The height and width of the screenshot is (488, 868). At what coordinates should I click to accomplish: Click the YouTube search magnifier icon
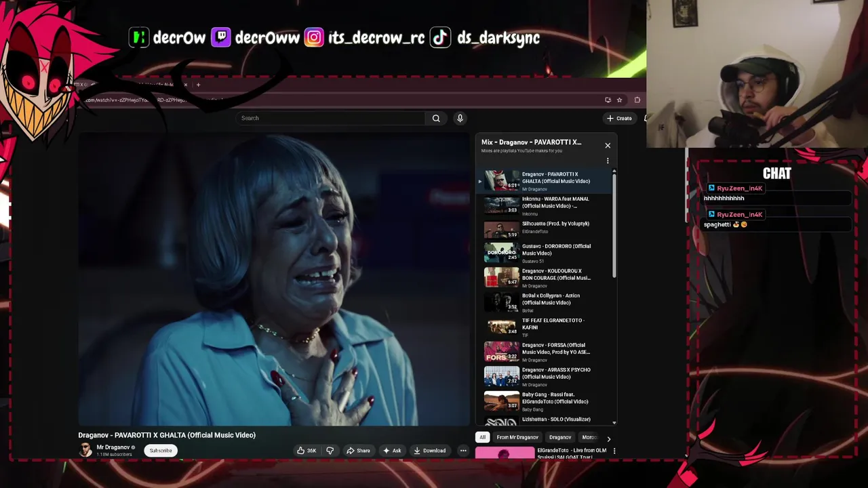click(436, 118)
